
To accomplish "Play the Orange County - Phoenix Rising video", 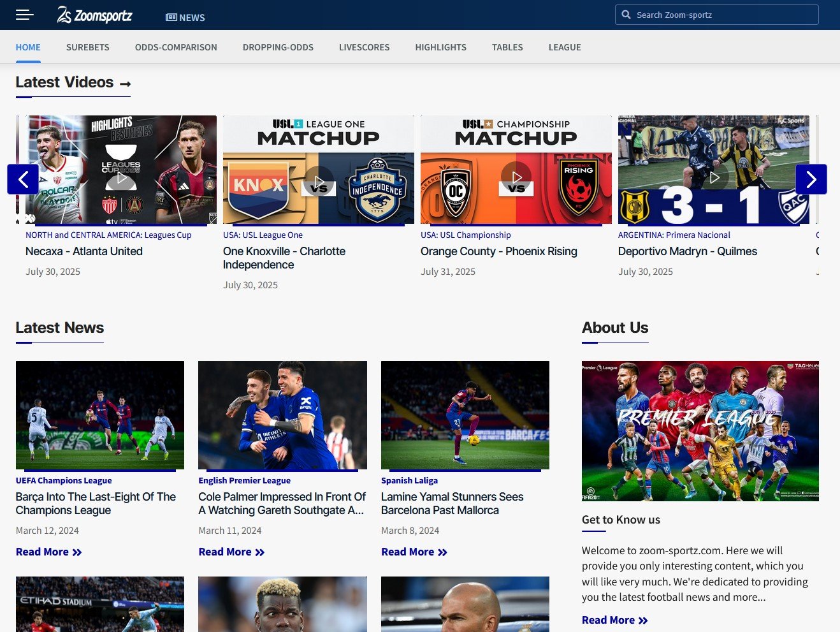I will coord(516,178).
